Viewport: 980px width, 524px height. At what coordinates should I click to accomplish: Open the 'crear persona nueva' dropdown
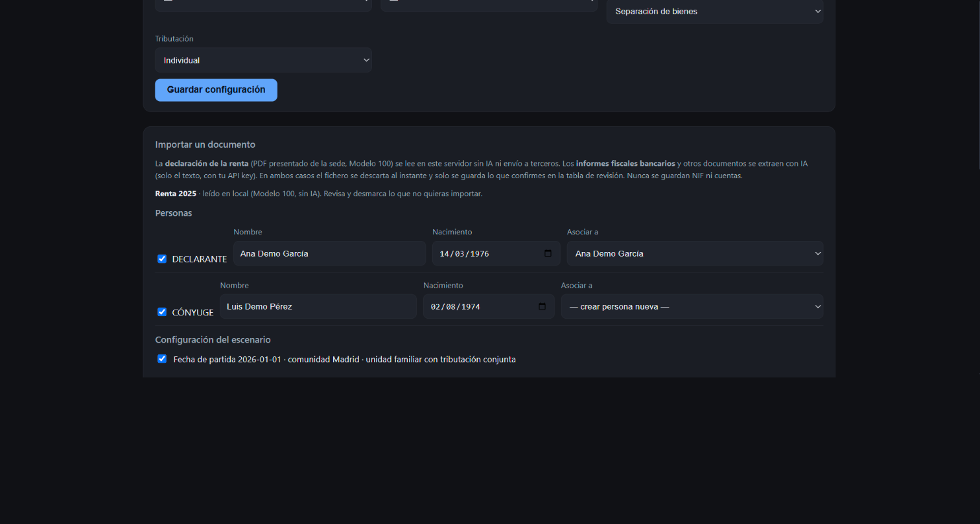click(692, 306)
